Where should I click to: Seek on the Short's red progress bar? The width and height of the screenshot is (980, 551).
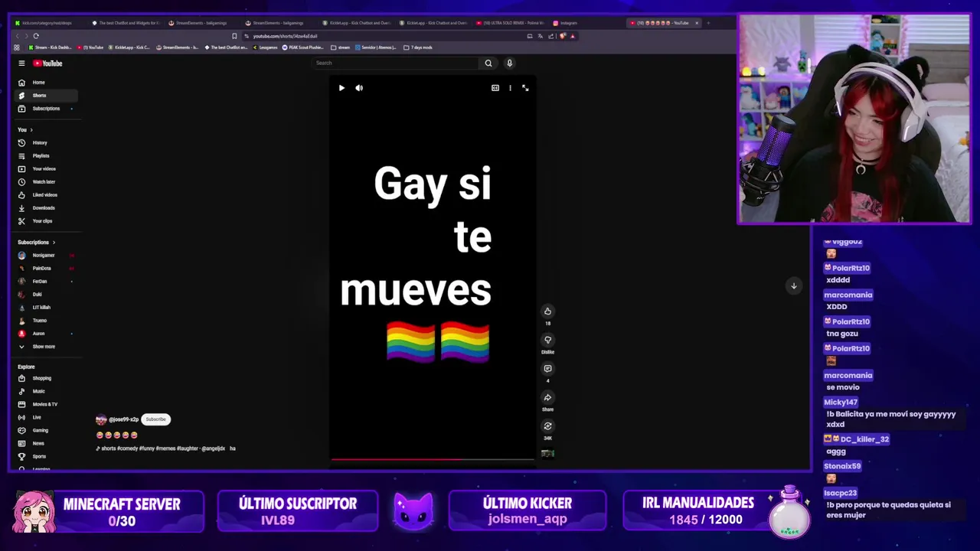pyautogui.click(x=433, y=460)
